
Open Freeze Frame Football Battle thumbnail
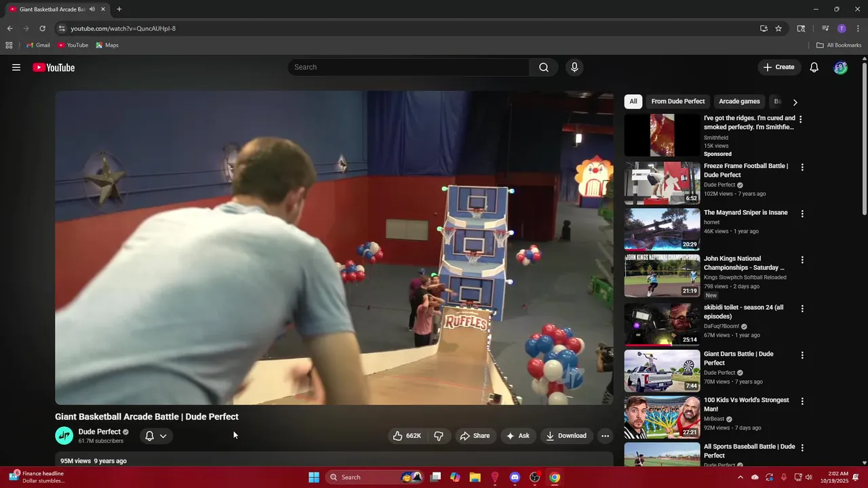(662, 183)
